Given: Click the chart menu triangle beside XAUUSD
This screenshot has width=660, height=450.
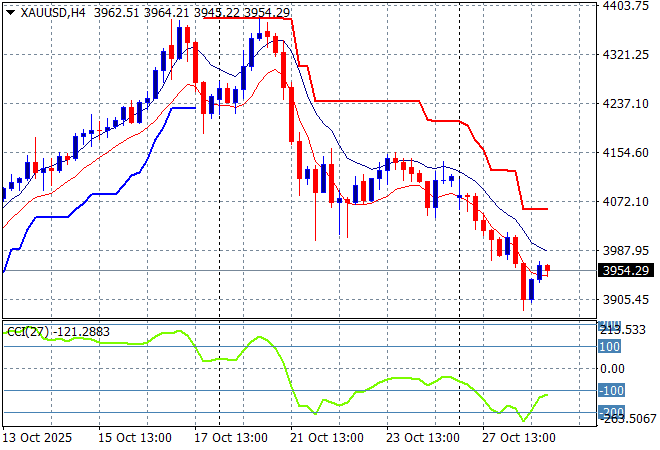Looking at the screenshot, I should (x=10, y=13).
